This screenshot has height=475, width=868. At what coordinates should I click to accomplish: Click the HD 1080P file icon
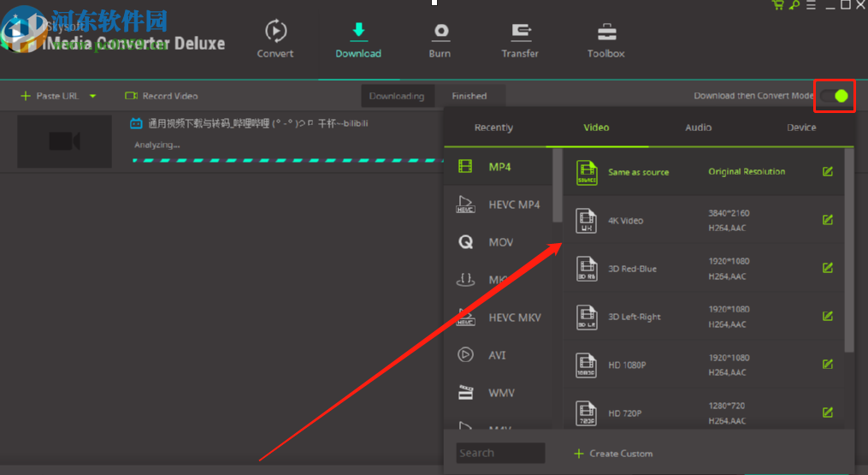point(587,365)
